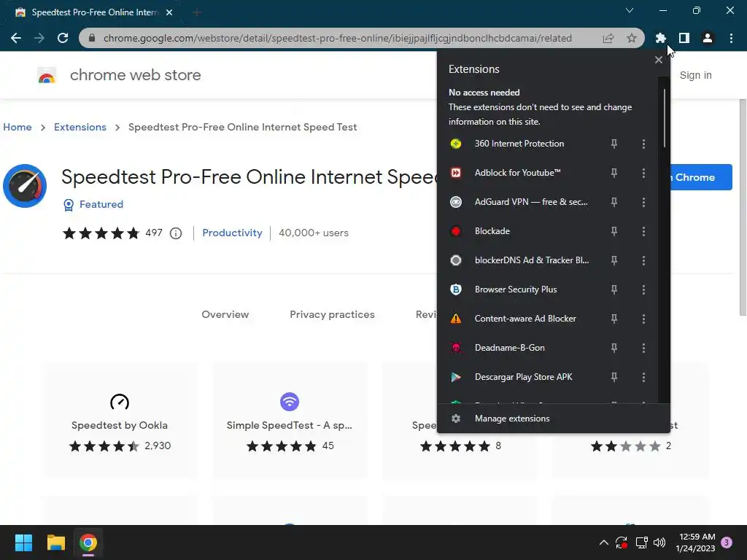Show hidden system tray icons
Image resolution: width=747 pixels, height=560 pixels.
coord(603,542)
